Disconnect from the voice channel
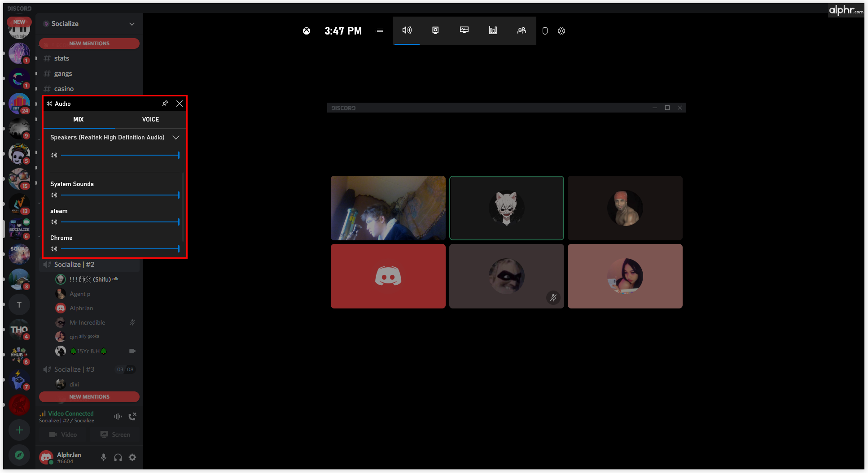868x473 pixels. coord(132,417)
